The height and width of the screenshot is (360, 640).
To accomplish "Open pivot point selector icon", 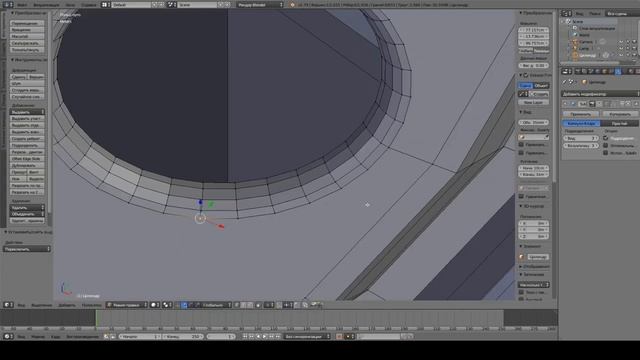I will [x=167, y=304].
